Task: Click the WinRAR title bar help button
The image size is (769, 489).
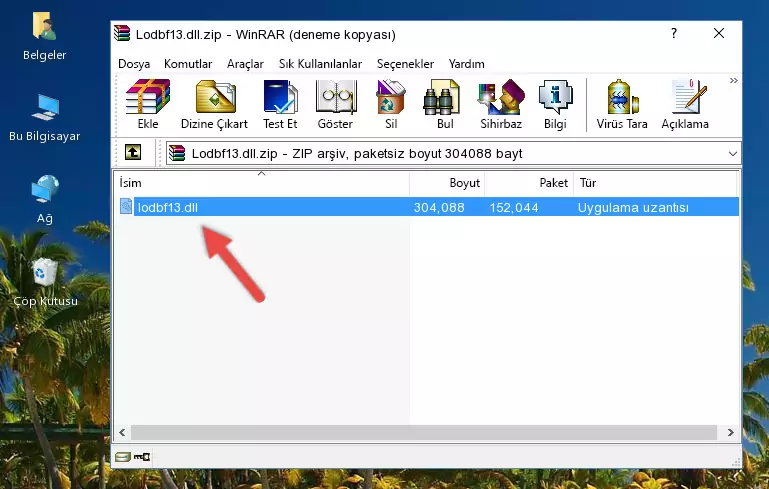Action: click(x=674, y=33)
